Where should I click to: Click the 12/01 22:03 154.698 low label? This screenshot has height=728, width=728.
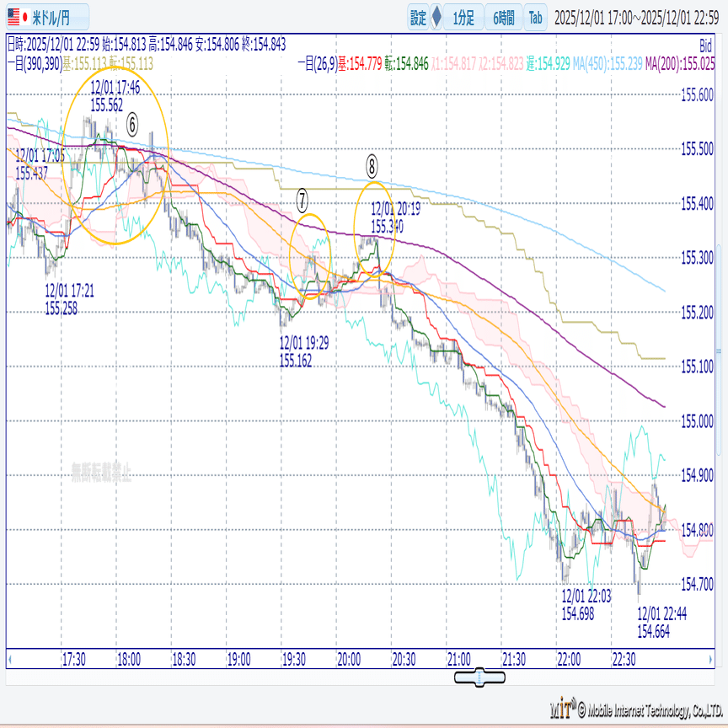[x=586, y=605]
